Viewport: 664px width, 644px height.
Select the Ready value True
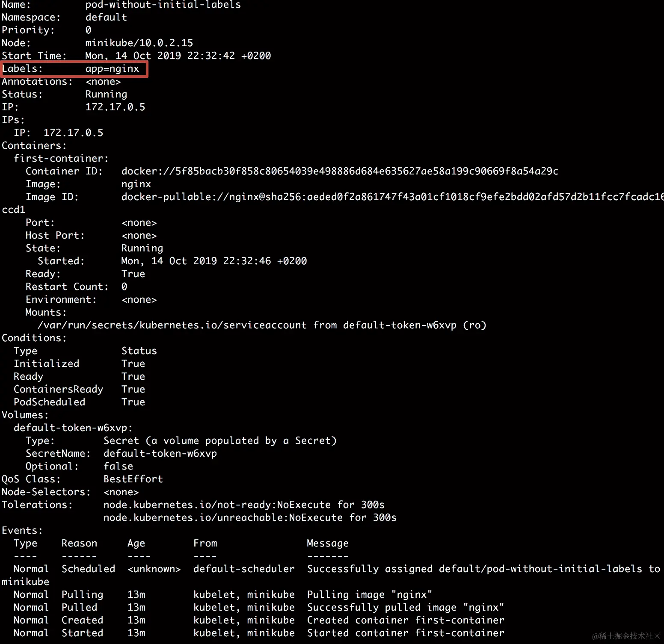(x=133, y=274)
